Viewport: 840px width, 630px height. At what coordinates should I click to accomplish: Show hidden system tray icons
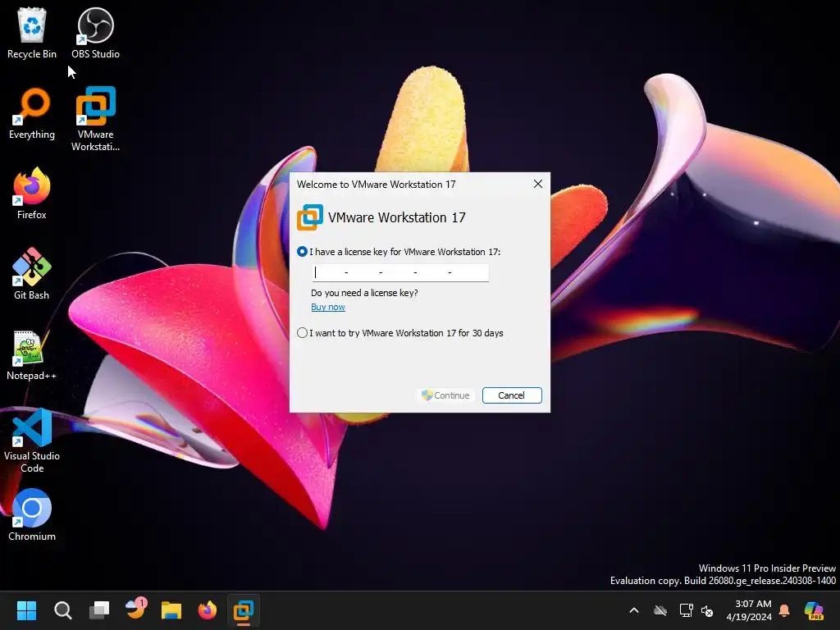634,610
